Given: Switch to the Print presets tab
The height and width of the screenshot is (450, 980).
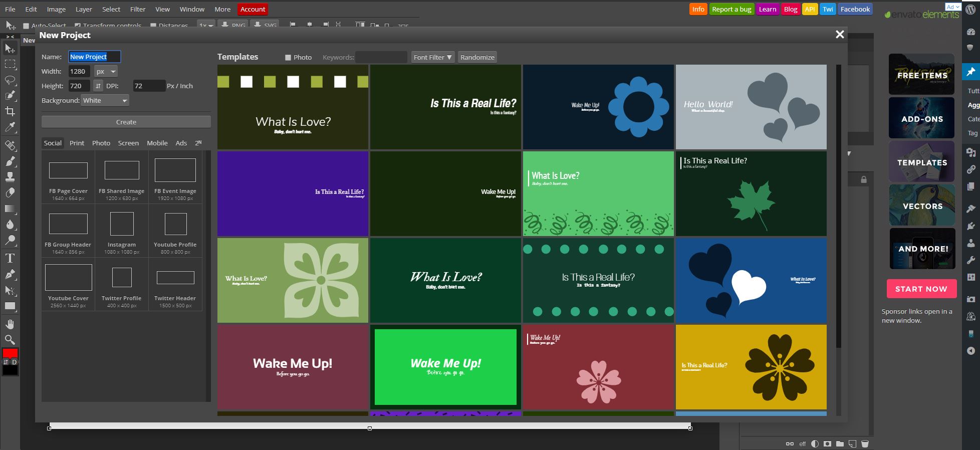Looking at the screenshot, I should tap(77, 143).
